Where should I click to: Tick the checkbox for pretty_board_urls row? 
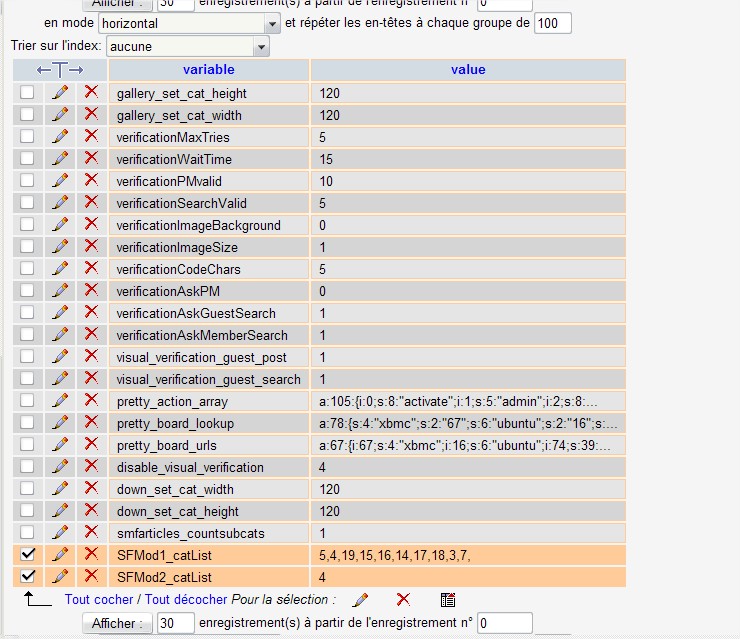coord(27,444)
